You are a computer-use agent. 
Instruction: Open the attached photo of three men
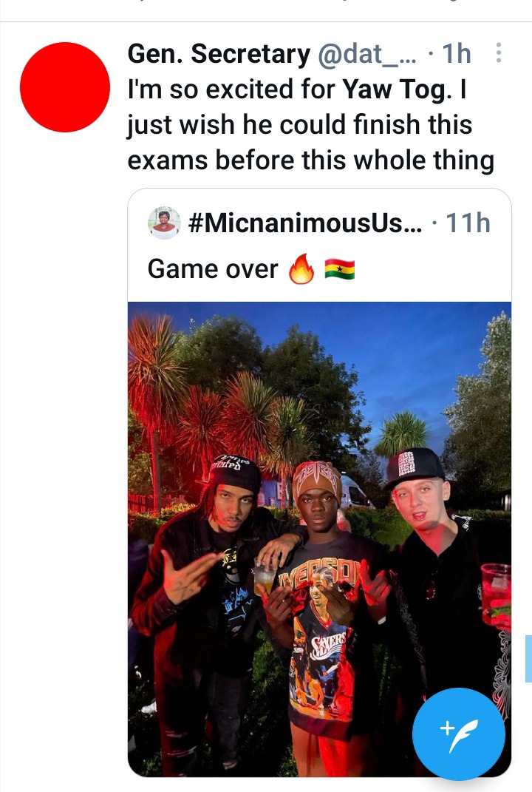319,539
